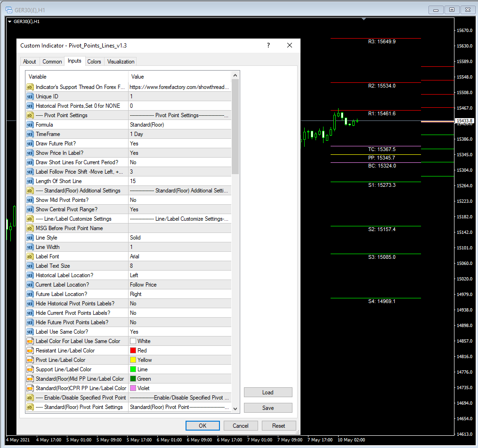Switch to the Colors tab
The width and height of the screenshot is (478, 448).
pyautogui.click(x=94, y=62)
